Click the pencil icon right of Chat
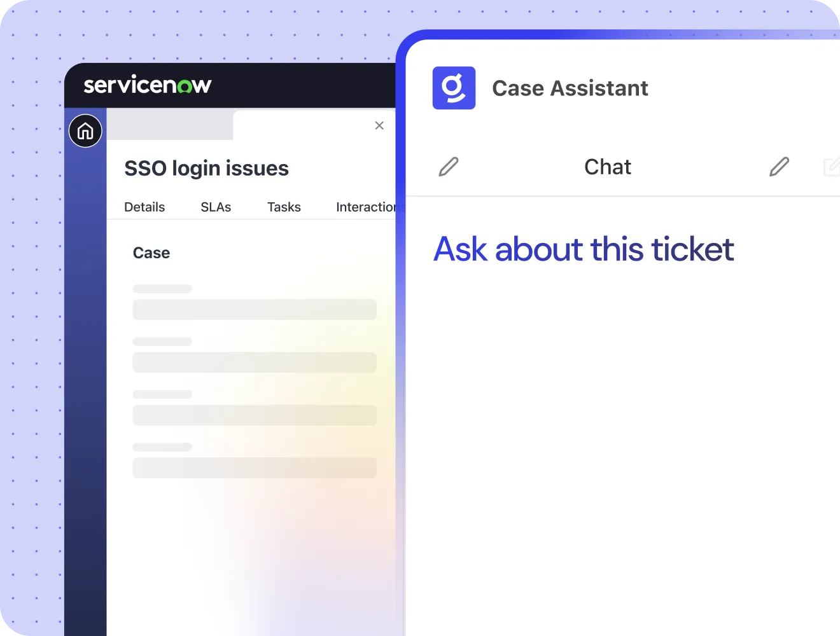The height and width of the screenshot is (636, 840). 779,167
